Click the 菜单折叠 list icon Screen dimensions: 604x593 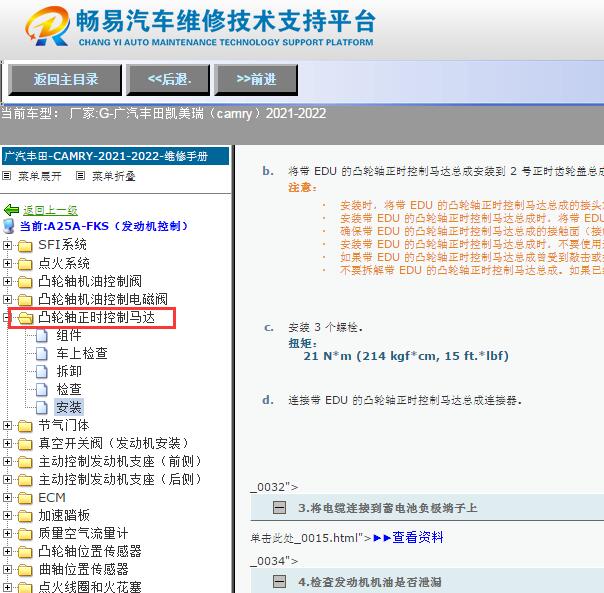pos(80,176)
